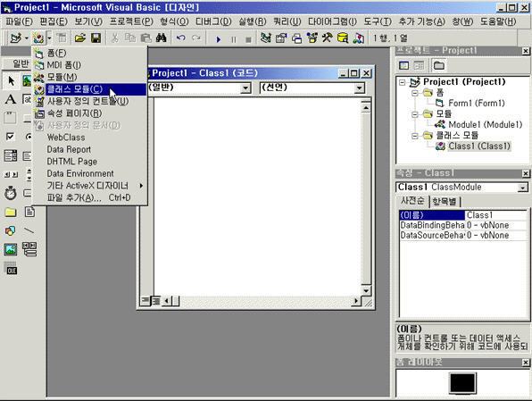Screen dimensions: 532x401
Task: Open the 도구(T) menu
Action: [378, 21]
